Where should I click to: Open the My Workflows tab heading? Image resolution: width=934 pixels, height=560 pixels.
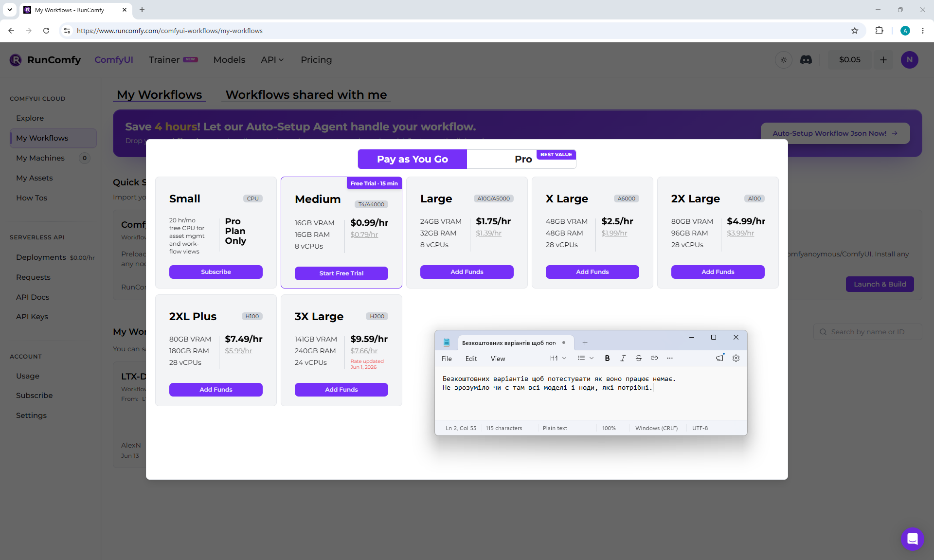click(x=159, y=95)
